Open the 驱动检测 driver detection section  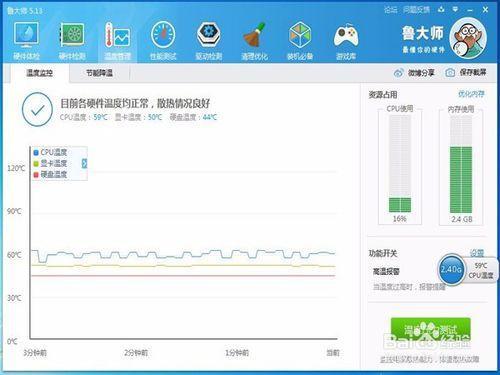pyautogui.click(x=209, y=41)
